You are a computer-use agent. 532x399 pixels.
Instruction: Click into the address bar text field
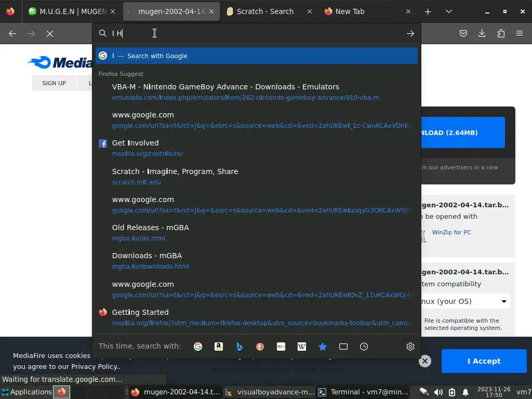click(256, 33)
